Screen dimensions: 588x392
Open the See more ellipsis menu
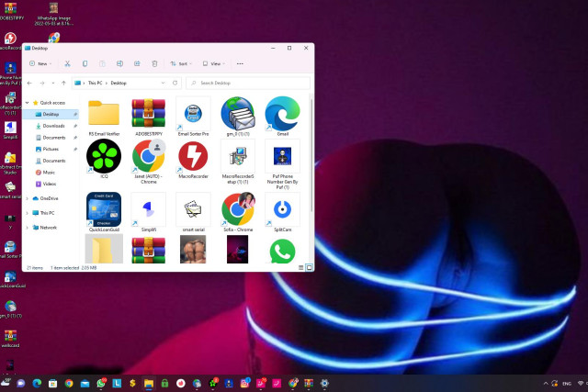pos(240,64)
